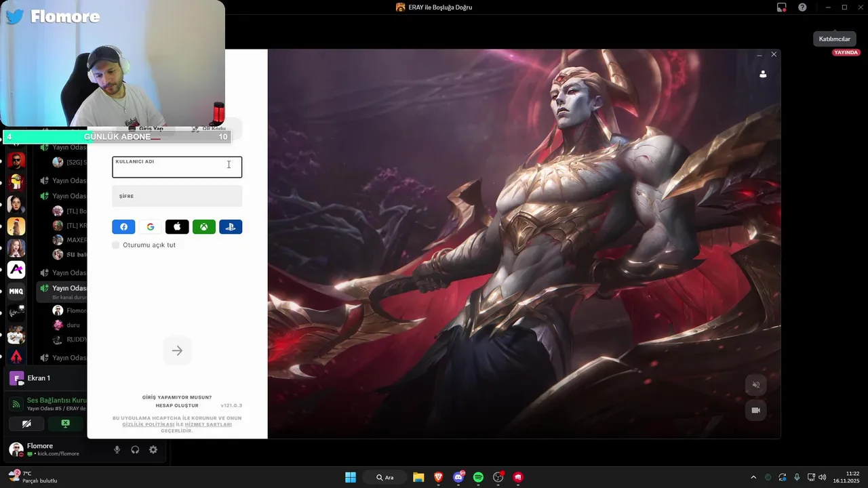The height and width of the screenshot is (488, 868).
Task: Click the taskbar 'Ara' search box
Action: [386, 477]
